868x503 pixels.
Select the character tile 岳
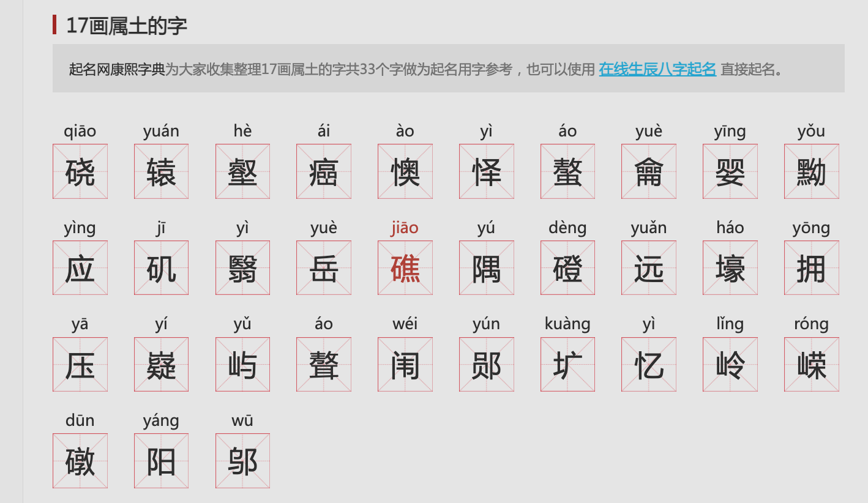click(324, 268)
